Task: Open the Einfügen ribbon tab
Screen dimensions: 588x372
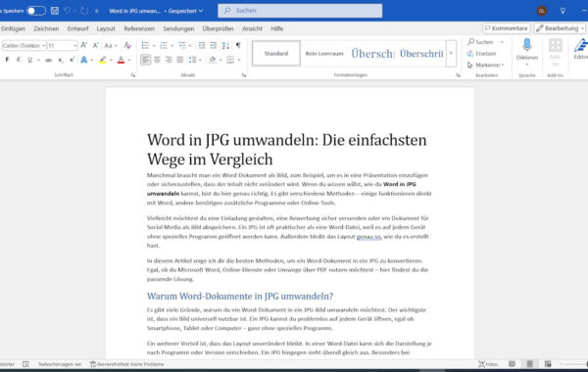Action: [x=13, y=28]
